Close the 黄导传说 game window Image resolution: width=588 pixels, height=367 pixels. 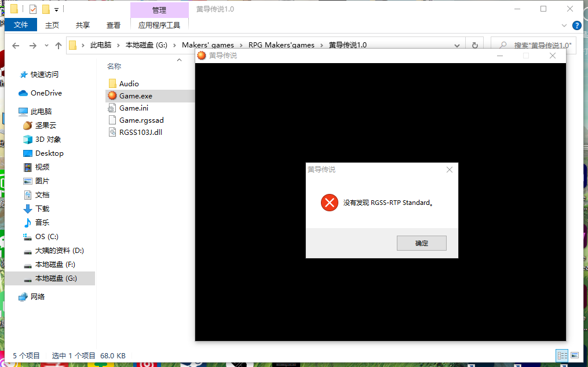tap(553, 56)
